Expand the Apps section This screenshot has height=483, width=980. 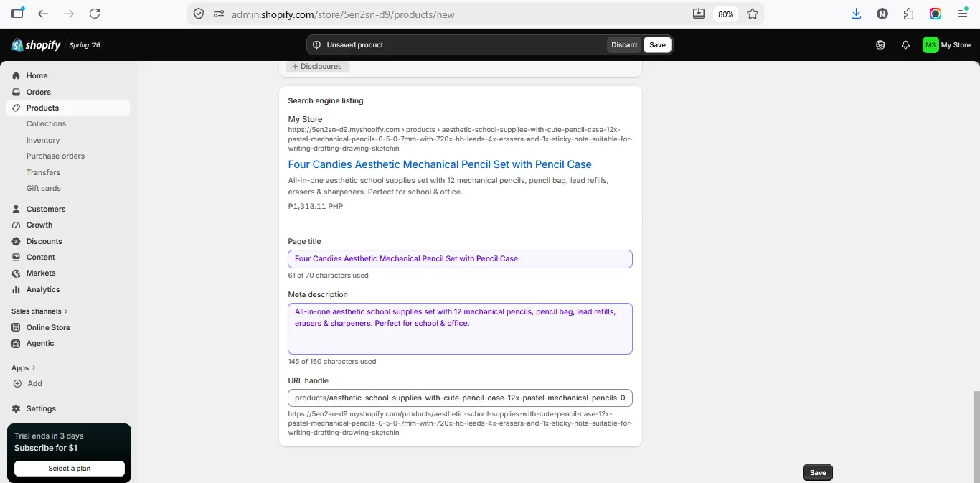pos(24,367)
